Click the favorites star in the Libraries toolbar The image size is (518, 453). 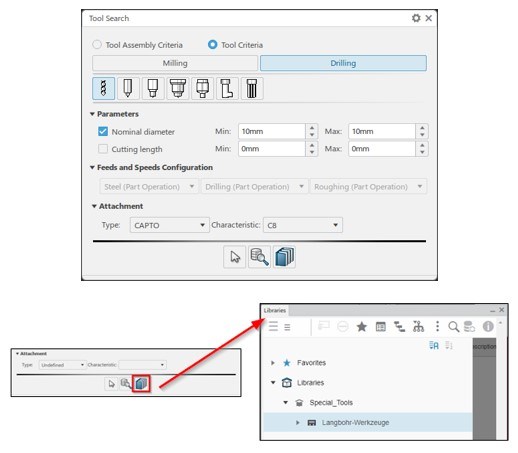coord(362,327)
